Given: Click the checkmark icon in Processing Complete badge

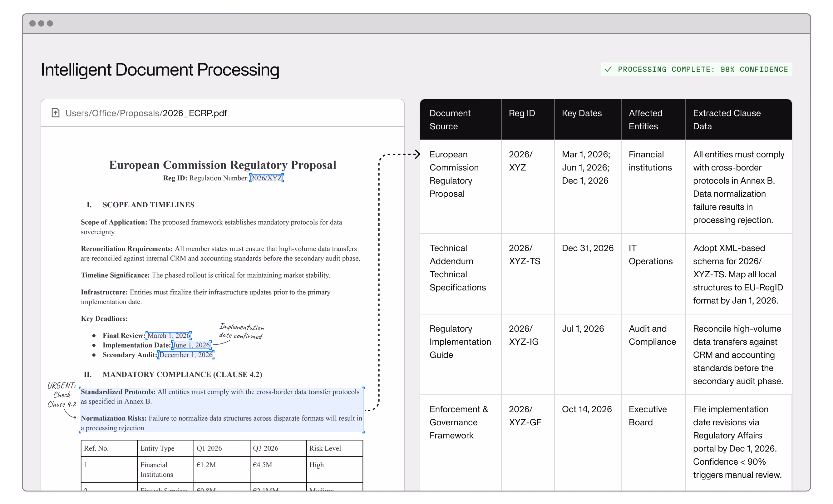Looking at the screenshot, I should [x=608, y=69].
